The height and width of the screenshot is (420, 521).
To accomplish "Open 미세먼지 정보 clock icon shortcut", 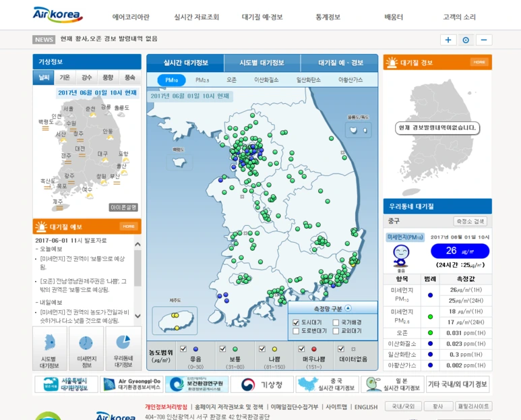I will [86, 348].
